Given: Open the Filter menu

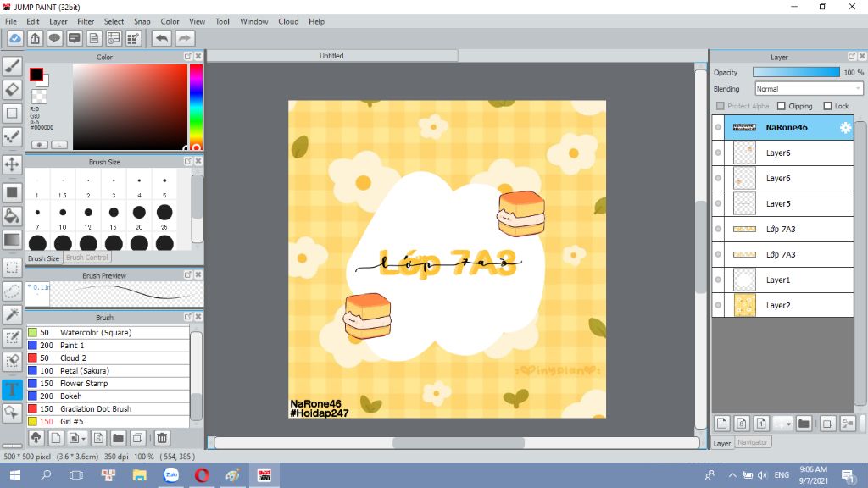Looking at the screenshot, I should point(86,21).
